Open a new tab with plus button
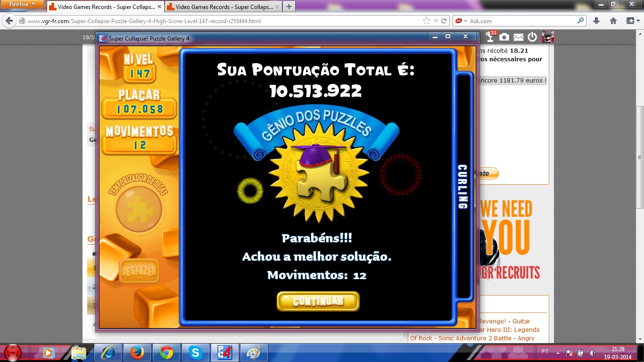The image size is (644, 362). click(289, 7)
